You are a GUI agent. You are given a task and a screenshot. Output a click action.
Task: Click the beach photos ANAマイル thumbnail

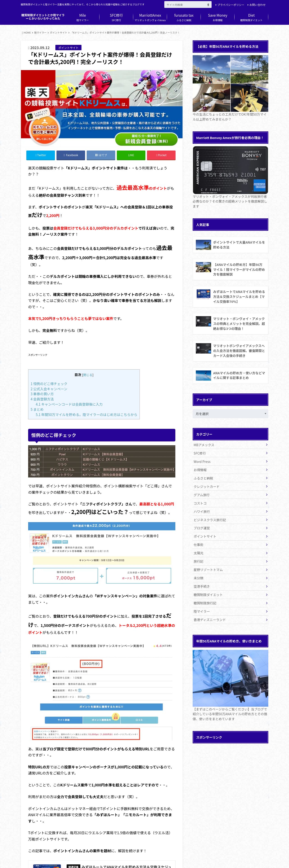click(x=230, y=84)
